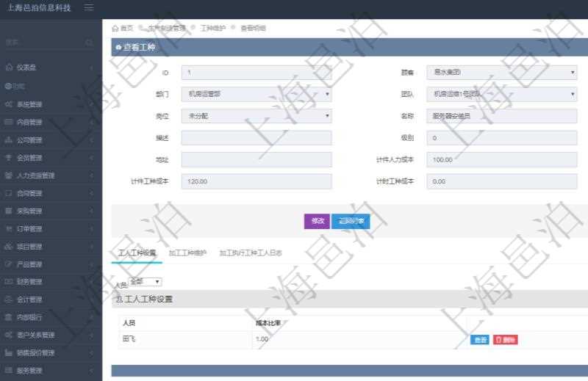Toggle the hamburger menu in the top bar
The width and height of the screenshot is (588, 381).
click(x=89, y=7)
